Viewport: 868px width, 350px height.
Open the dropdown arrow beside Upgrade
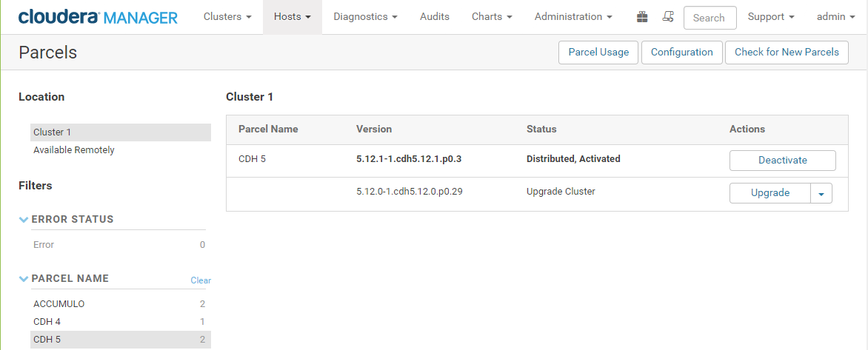tap(821, 193)
